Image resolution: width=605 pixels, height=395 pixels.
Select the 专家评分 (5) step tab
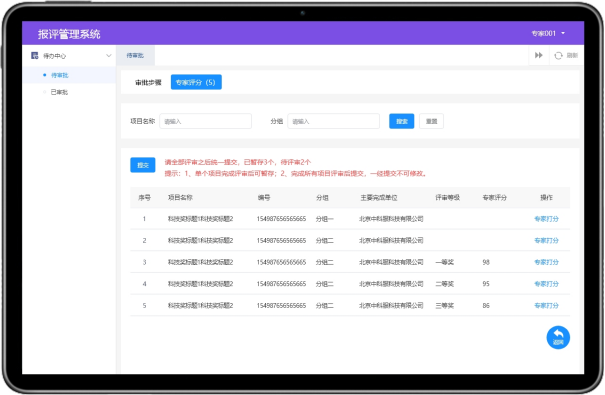coord(196,82)
